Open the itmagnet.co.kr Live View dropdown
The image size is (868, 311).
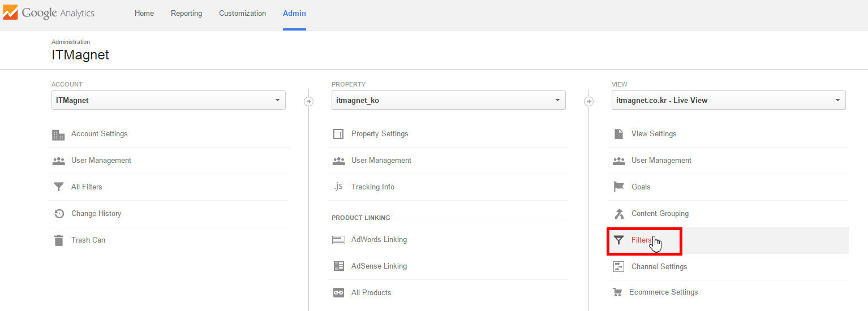point(728,101)
